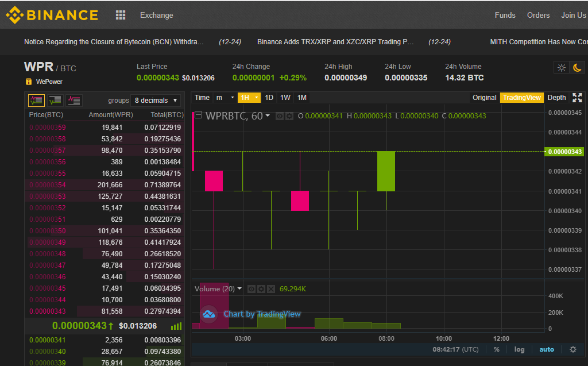Click the amount 201,666 in order book
The width and height of the screenshot is (588, 366).
click(x=110, y=184)
